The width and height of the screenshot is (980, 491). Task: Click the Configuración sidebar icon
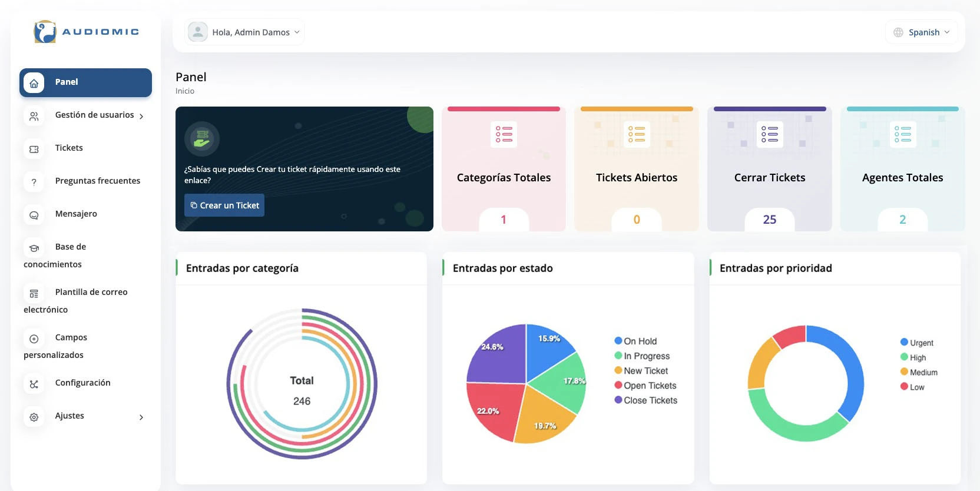click(x=34, y=384)
